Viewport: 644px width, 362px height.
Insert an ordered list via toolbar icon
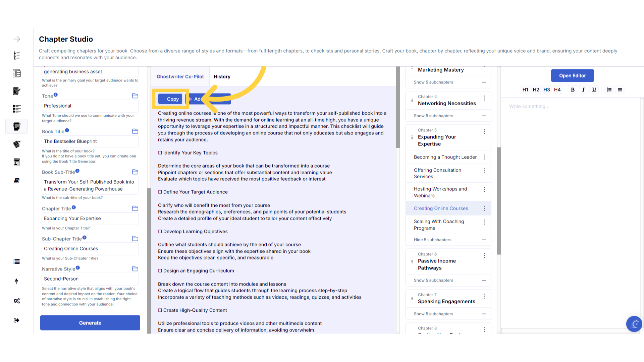click(609, 90)
